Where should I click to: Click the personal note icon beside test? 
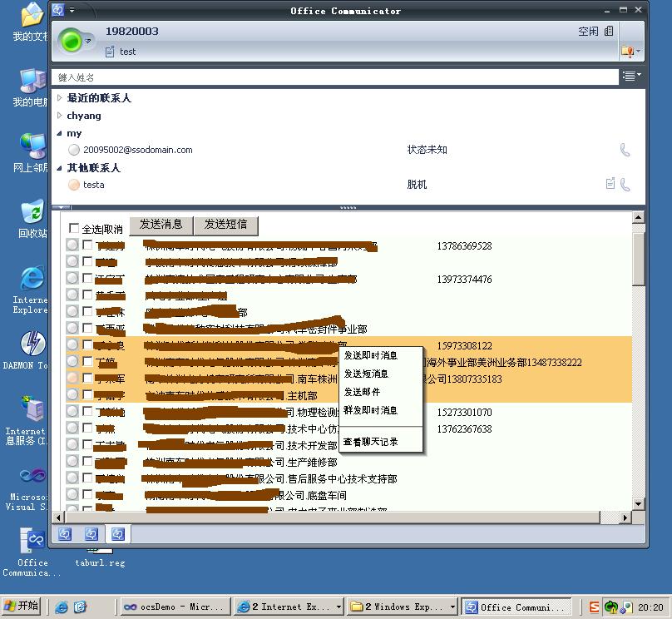coord(110,52)
